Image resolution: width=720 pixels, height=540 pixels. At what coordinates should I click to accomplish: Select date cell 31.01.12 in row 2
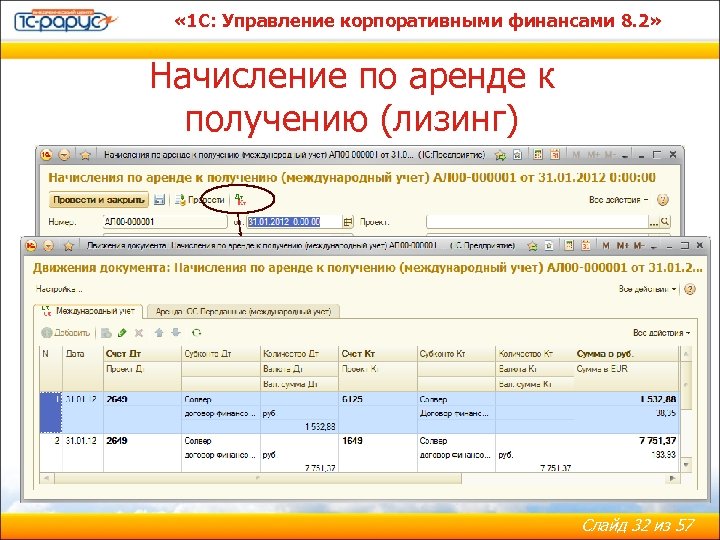[83, 440]
